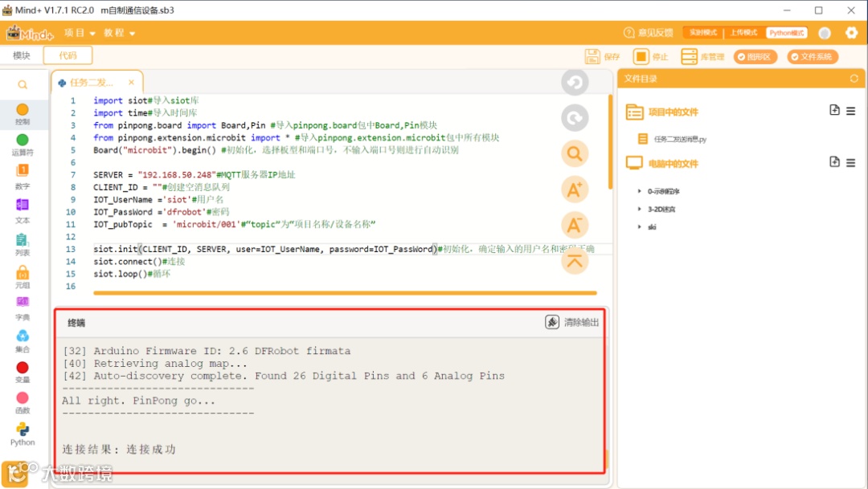This screenshot has height=489, width=868.
Task: Select the 任务二发 editor tab
Action: [92, 83]
